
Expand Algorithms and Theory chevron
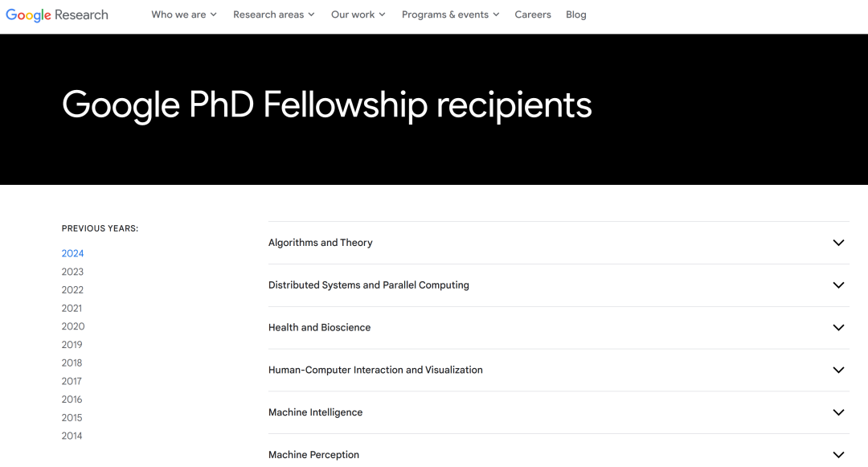pyautogui.click(x=838, y=243)
